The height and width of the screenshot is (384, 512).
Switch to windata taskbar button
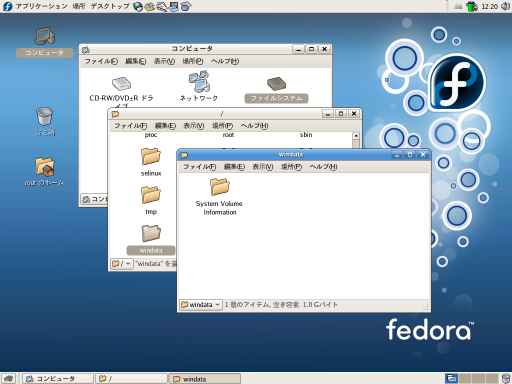coord(205,379)
